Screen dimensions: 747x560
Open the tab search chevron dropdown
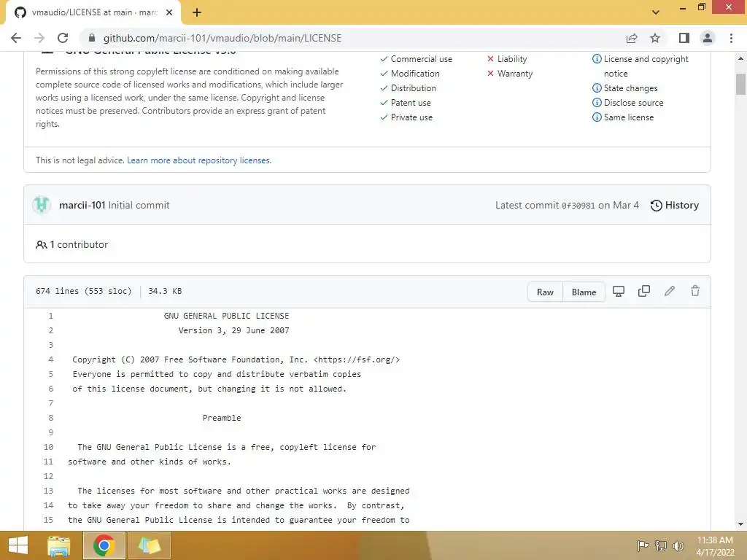click(656, 12)
